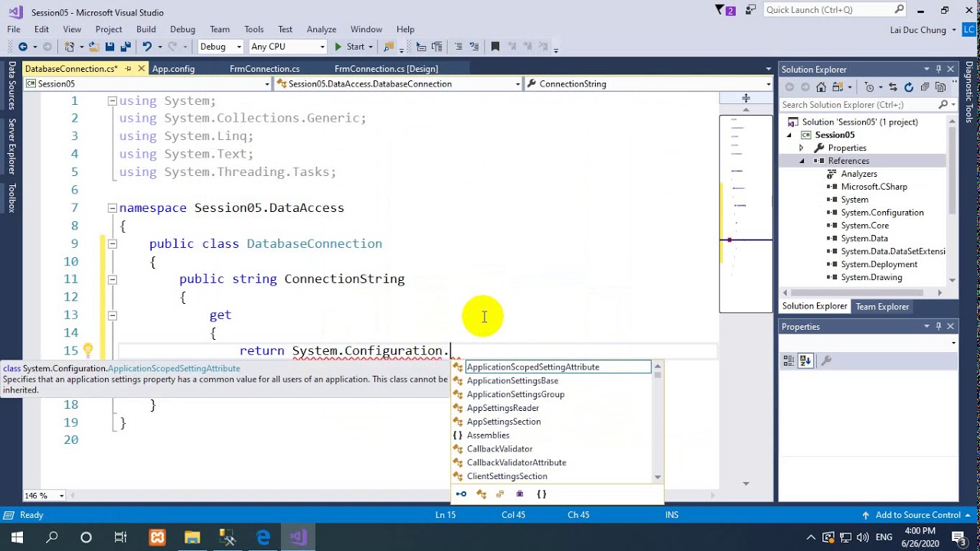Select System.Configuration reference in Solution Explorer
This screenshot has height=551, width=980.
[882, 213]
